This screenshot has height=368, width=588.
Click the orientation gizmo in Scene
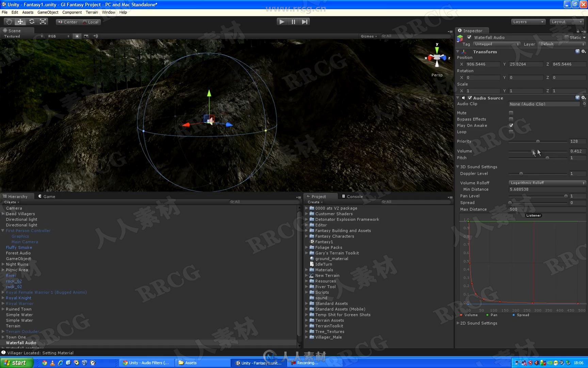[437, 58]
